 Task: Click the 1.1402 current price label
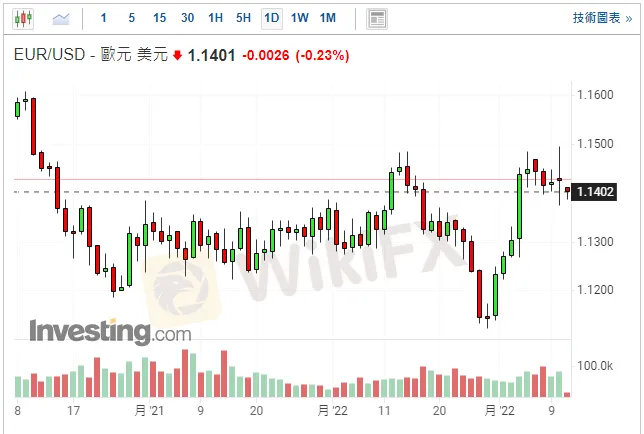(596, 191)
